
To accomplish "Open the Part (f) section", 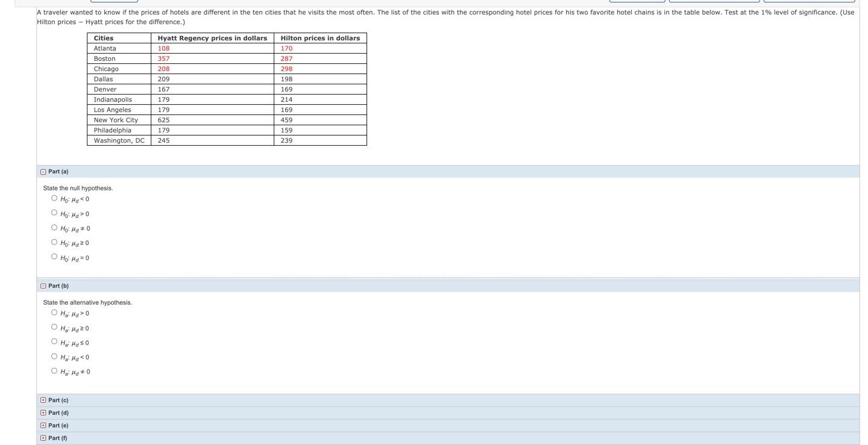I will point(43,438).
